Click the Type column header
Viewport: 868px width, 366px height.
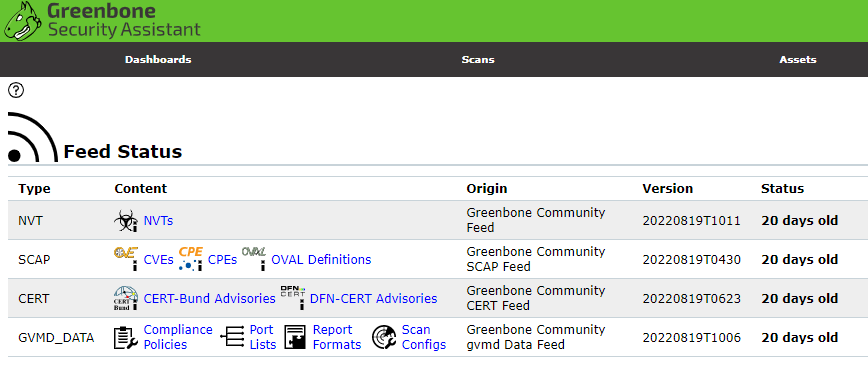coord(34,189)
